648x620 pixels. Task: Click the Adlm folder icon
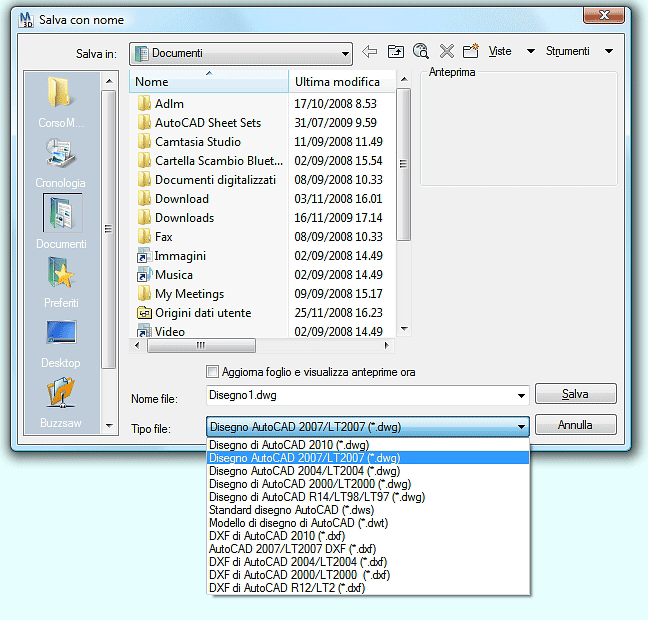tap(144, 103)
